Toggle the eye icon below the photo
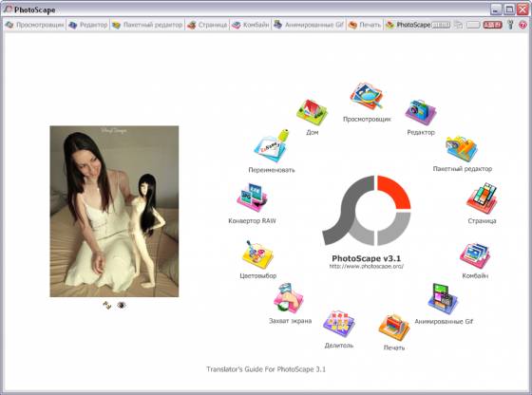532x395 pixels. [122, 305]
